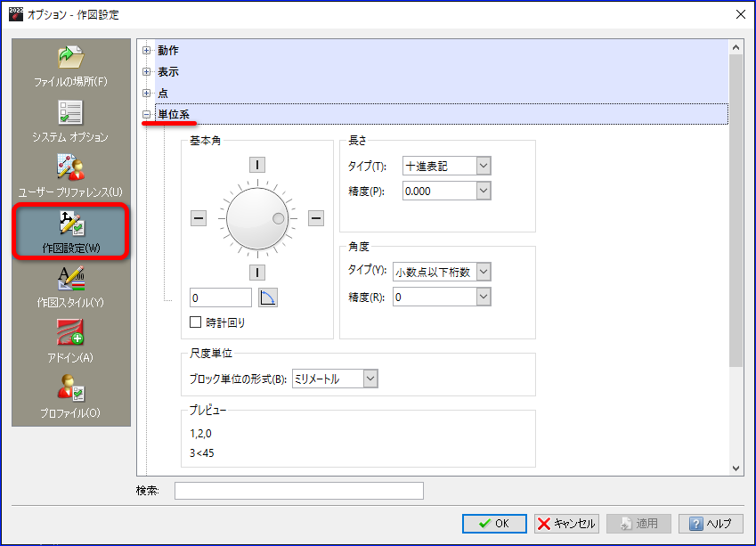The width and height of the screenshot is (756, 546).
Task: Click the OK button
Action: 494,524
